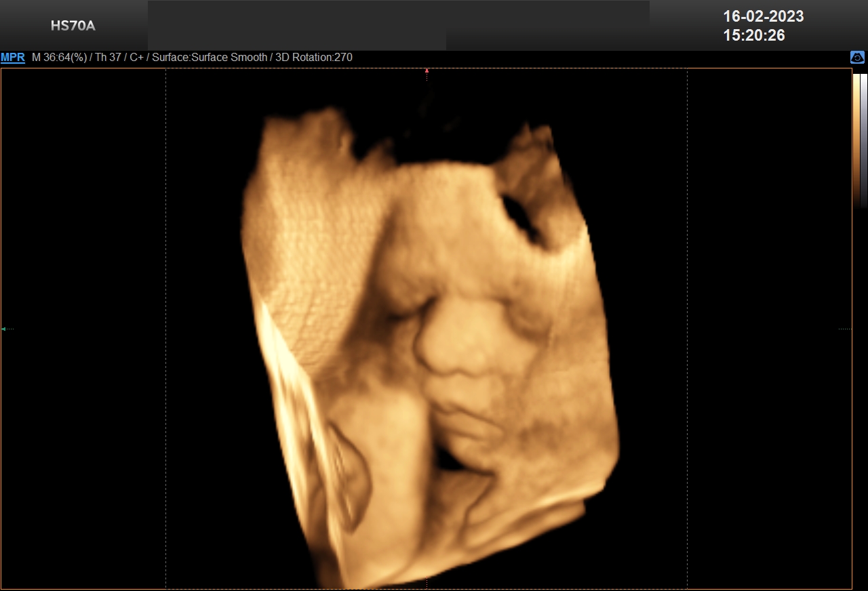This screenshot has height=591, width=868.
Task: Select the red top center marker
Action: coord(427,70)
